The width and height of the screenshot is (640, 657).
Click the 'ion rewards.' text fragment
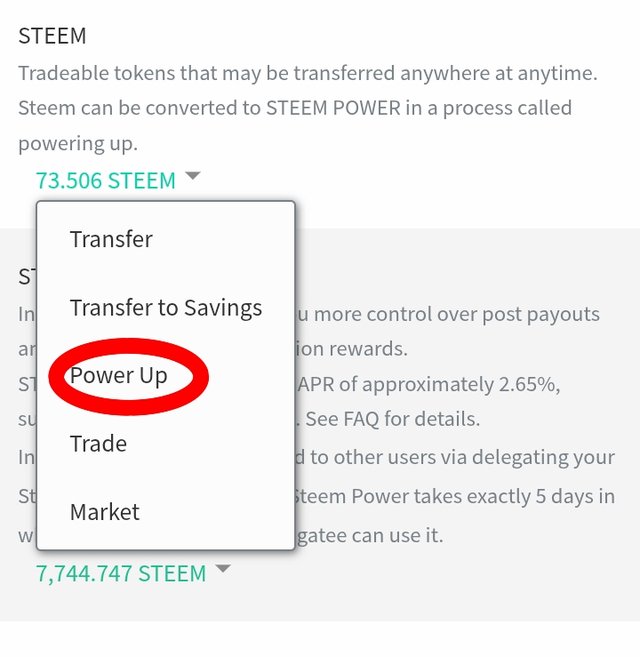[338, 350]
